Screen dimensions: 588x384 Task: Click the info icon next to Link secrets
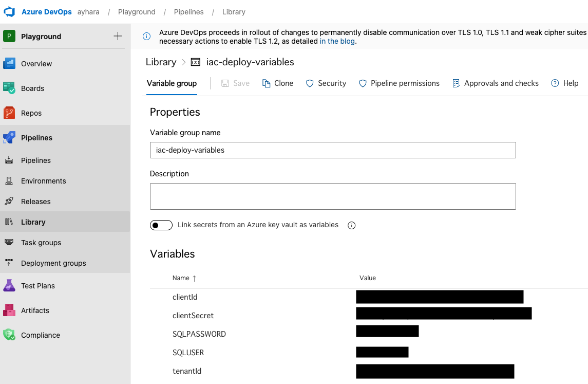point(351,225)
